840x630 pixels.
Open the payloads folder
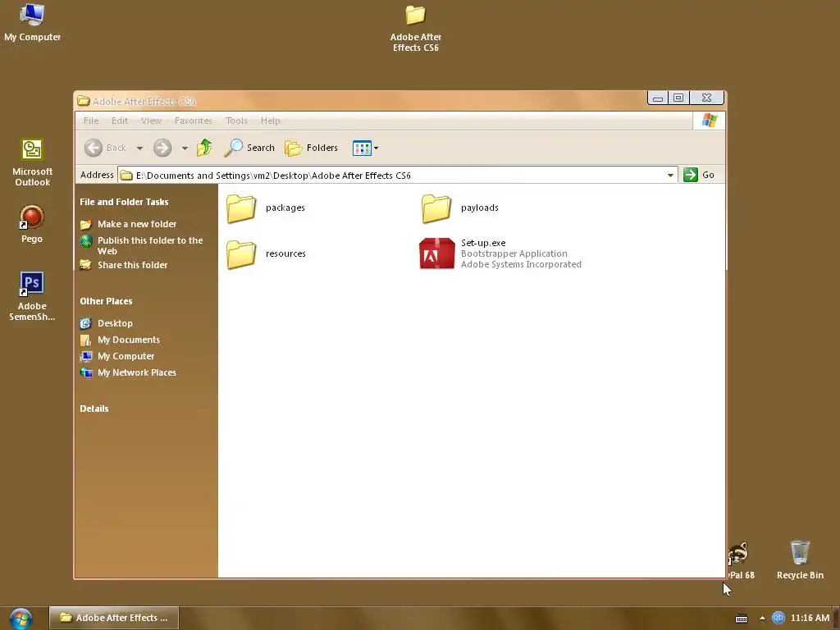[x=461, y=208]
